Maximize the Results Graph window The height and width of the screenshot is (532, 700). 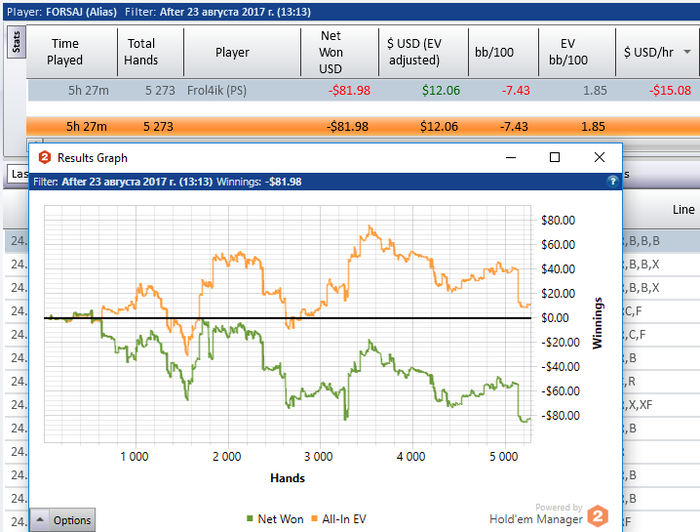[x=554, y=158]
